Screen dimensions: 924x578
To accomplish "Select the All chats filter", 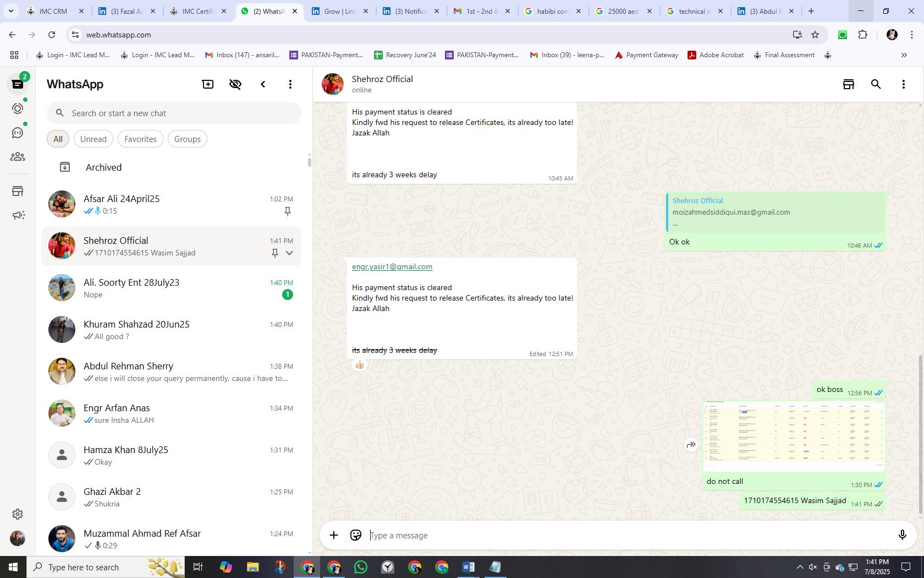I will pos(58,139).
